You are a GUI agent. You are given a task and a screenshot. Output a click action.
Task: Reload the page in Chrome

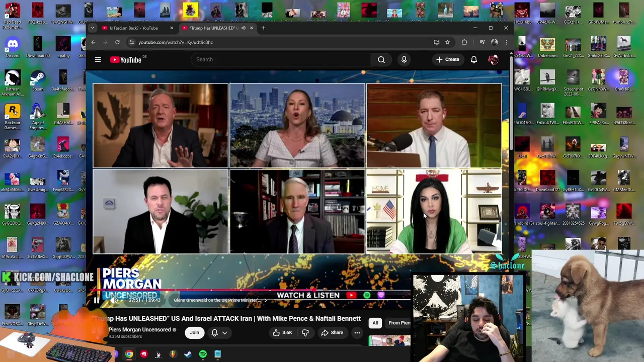point(117,42)
